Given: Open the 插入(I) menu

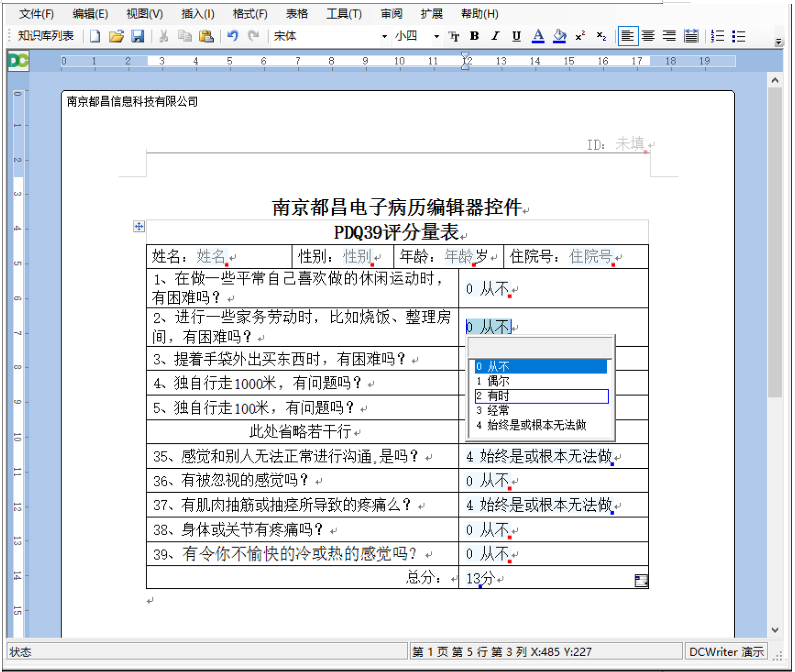Looking at the screenshot, I should point(198,14).
